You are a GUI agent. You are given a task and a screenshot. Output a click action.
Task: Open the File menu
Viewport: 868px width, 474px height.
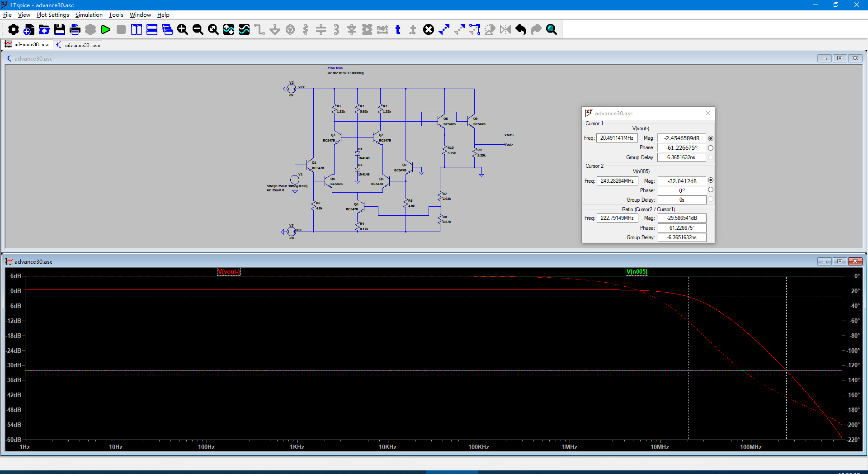pos(7,15)
